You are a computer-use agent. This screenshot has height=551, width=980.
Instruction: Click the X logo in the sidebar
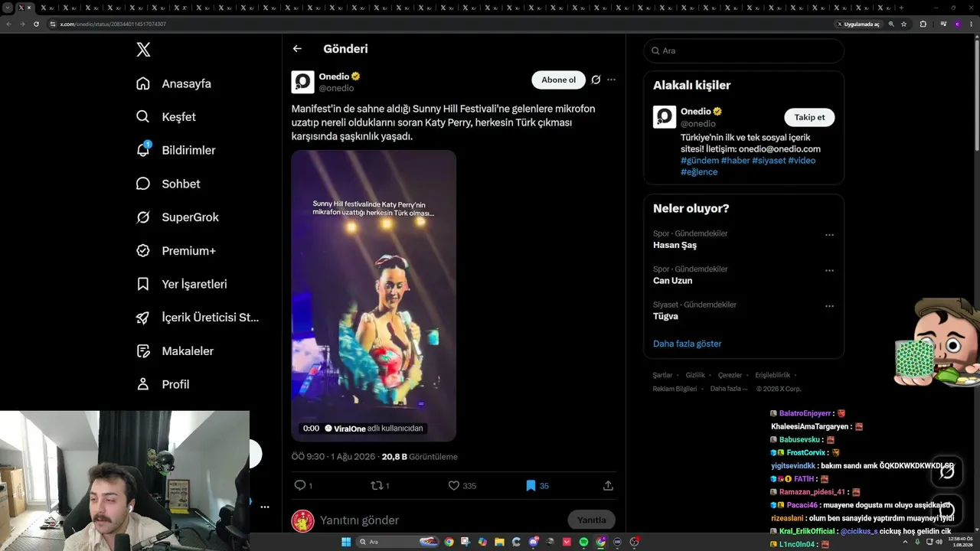143,50
